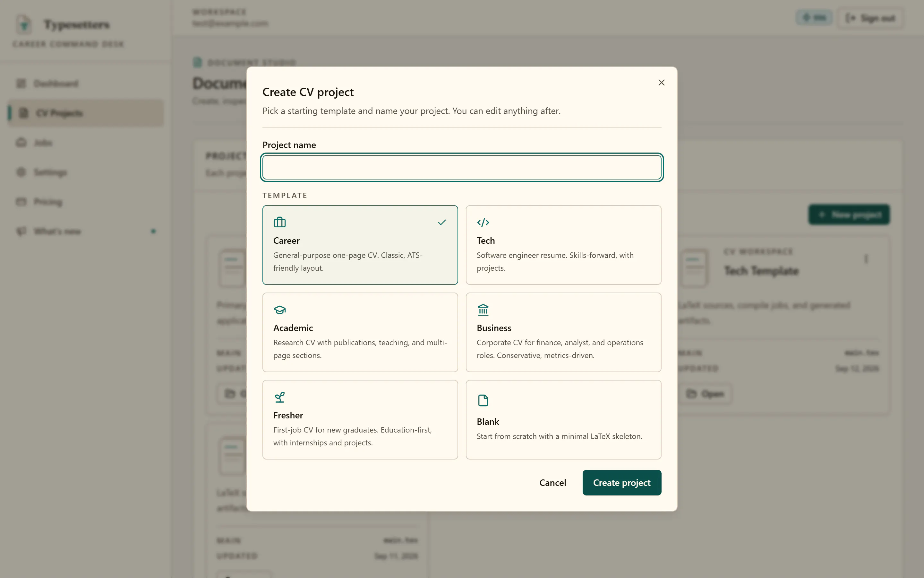The width and height of the screenshot is (924, 578).
Task: Click the checkmark on the Career card
Action: (x=442, y=222)
